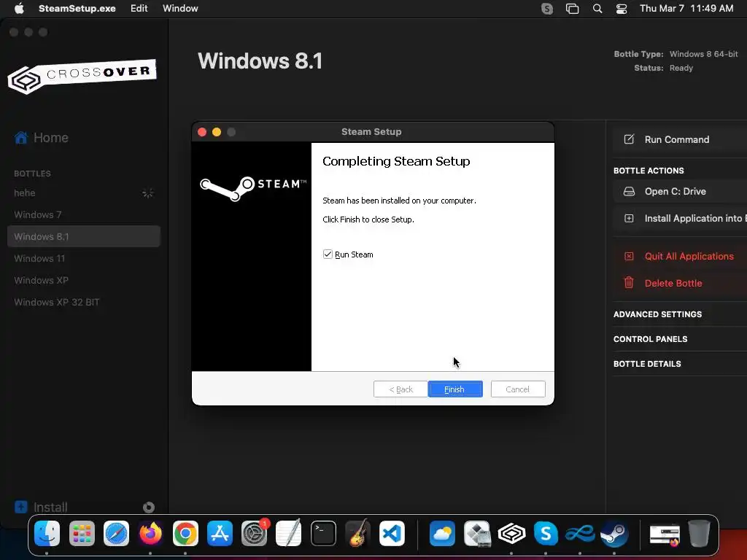The height and width of the screenshot is (560, 747).
Task: Open Google Chrome from the Dock
Action: 185,533
